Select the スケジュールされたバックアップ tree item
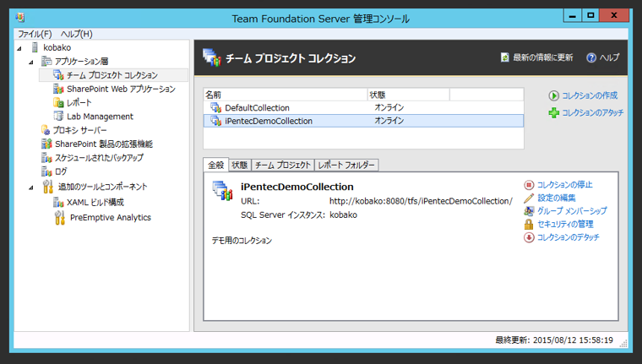Image resolution: width=642 pixels, height=364 pixels. (99, 158)
